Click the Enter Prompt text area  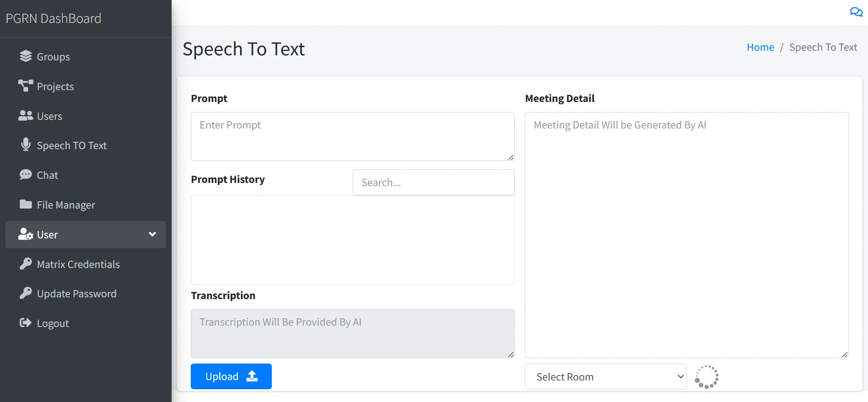352,136
